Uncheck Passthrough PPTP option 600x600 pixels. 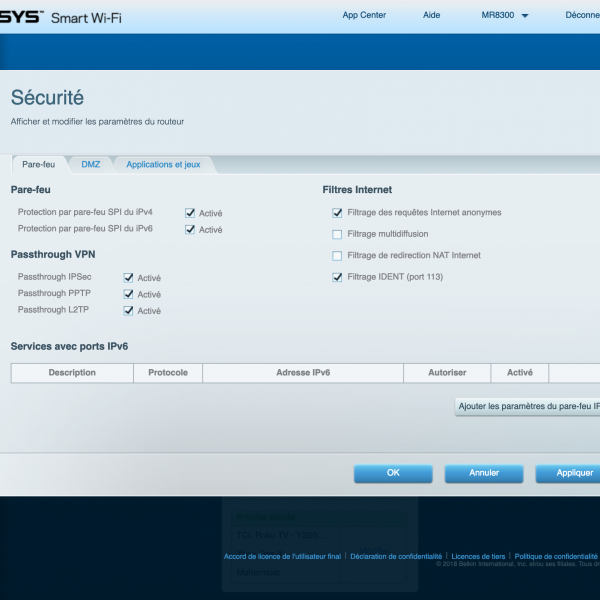click(x=129, y=294)
